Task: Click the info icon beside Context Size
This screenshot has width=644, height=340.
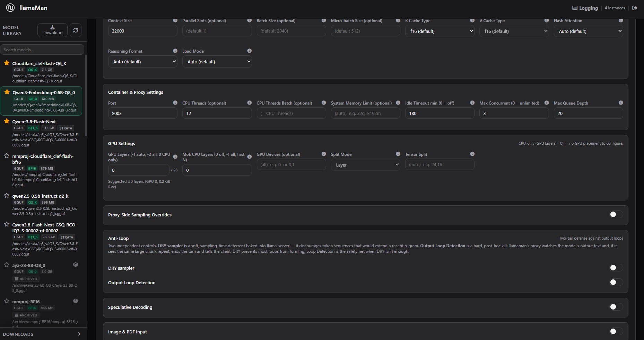Action: tap(175, 20)
